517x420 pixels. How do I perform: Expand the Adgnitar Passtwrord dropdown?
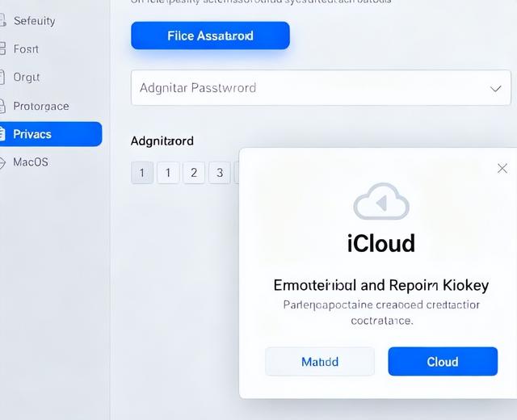click(321, 88)
